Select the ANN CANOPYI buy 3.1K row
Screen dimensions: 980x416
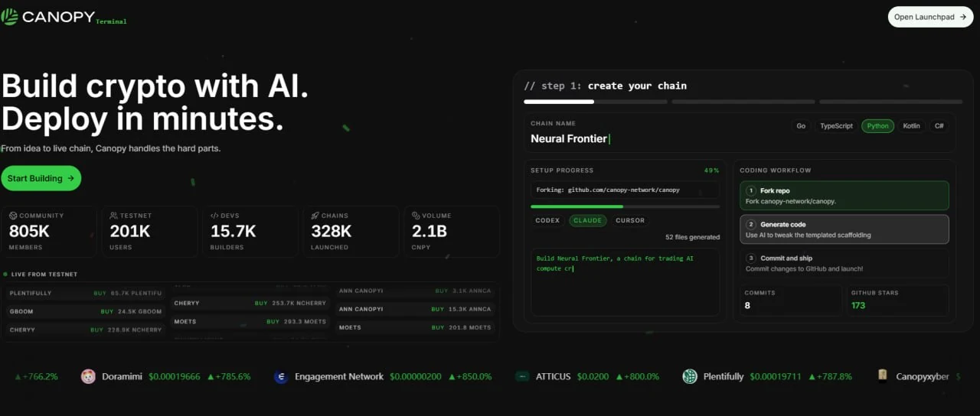point(415,291)
